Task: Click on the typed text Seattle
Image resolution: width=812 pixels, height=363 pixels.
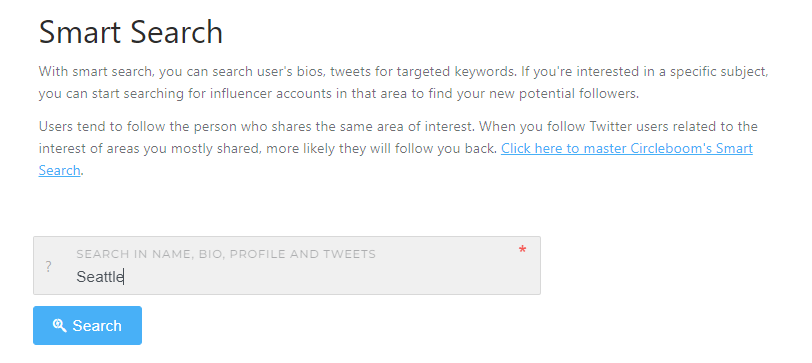Action: pos(100,277)
